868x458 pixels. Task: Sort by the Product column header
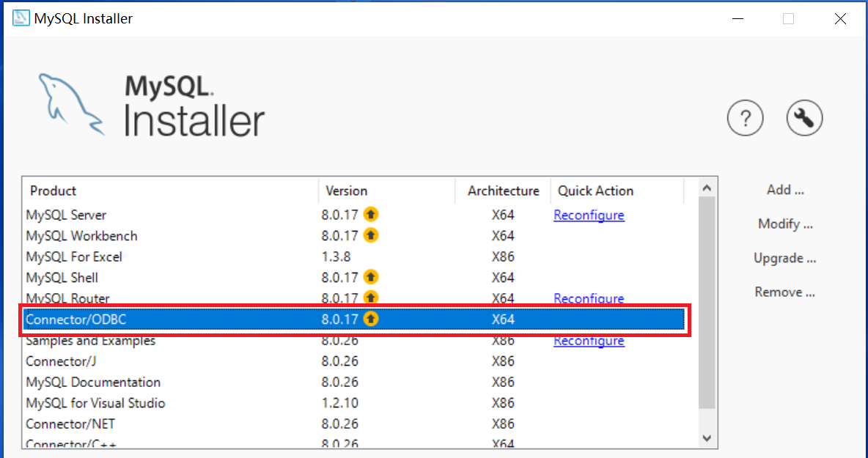click(x=171, y=191)
